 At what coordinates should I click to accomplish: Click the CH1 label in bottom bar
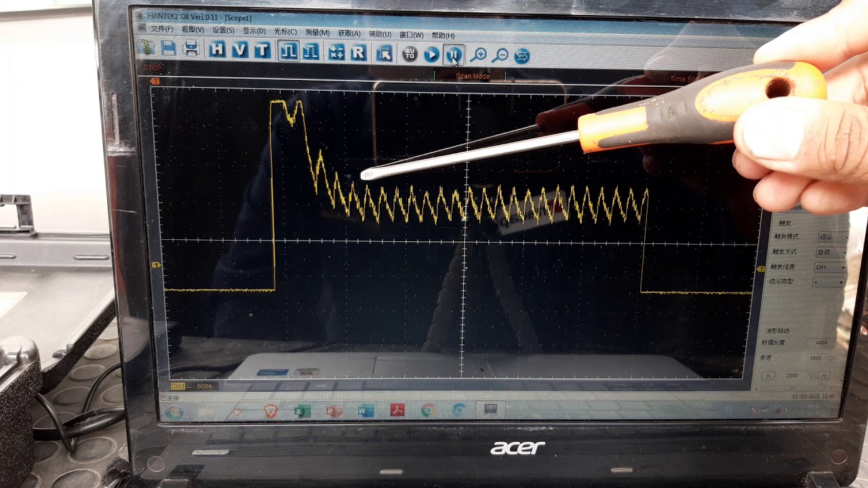pos(178,386)
